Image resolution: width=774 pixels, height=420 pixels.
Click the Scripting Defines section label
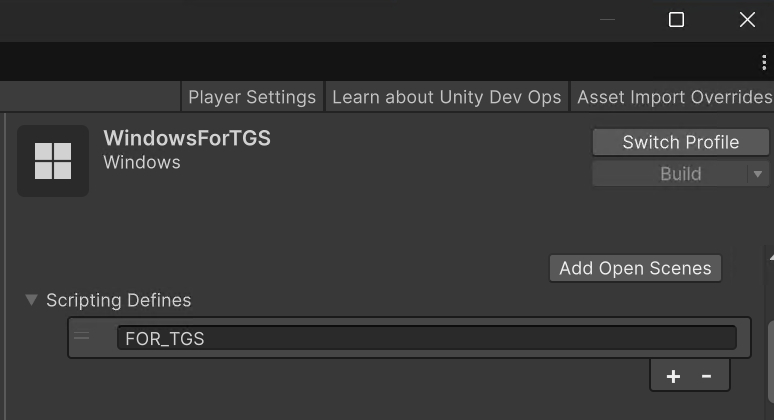pos(118,300)
